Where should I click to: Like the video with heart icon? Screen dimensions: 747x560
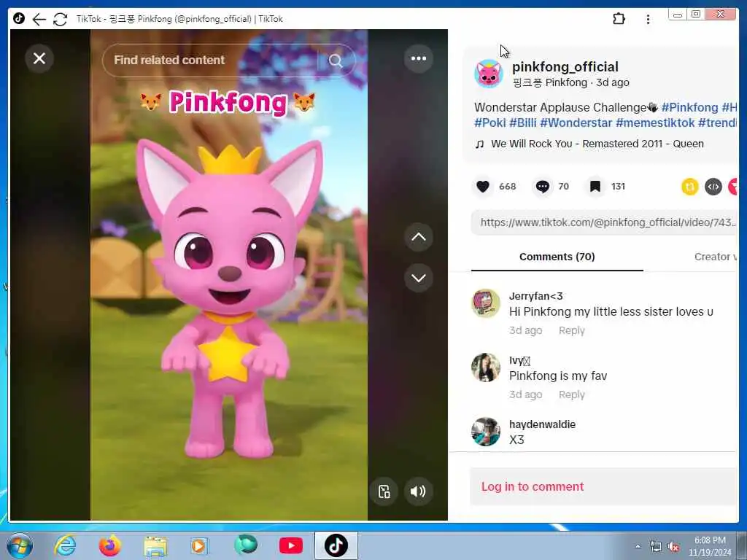pos(483,186)
